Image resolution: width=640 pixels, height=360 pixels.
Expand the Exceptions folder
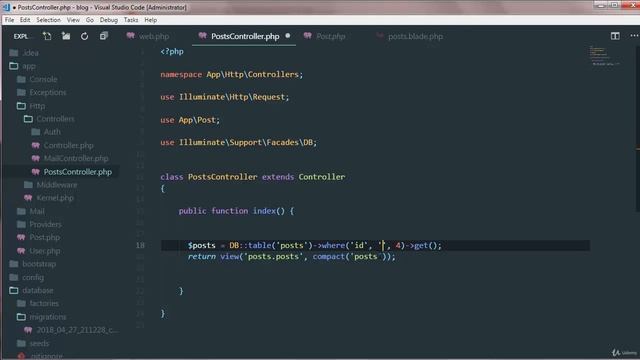click(47, 92)
